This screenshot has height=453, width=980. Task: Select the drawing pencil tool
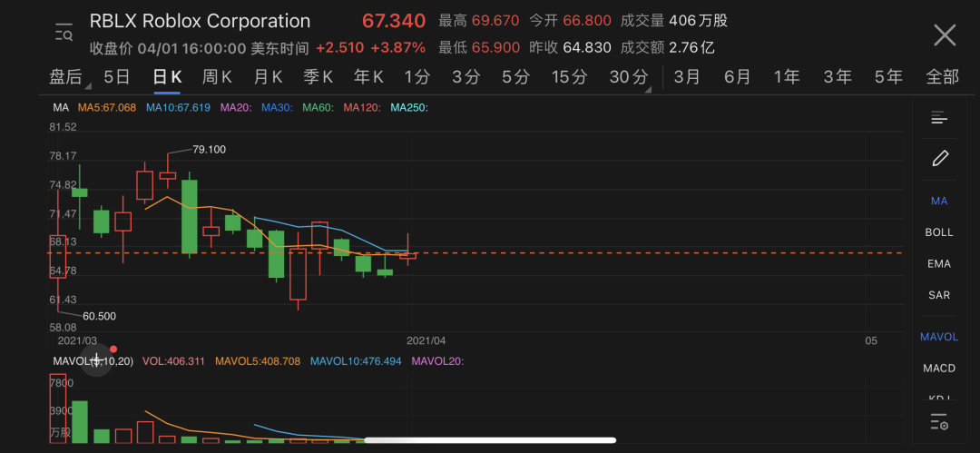[939, 159]
